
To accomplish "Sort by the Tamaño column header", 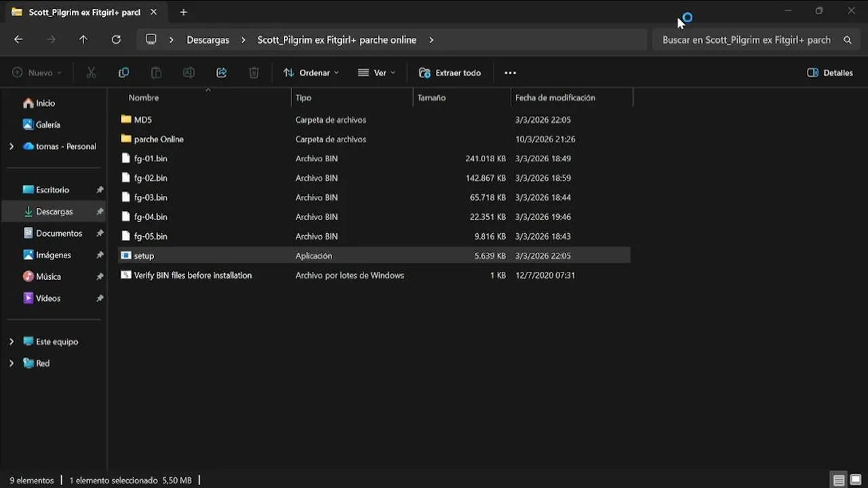I will tap(431, 98).
